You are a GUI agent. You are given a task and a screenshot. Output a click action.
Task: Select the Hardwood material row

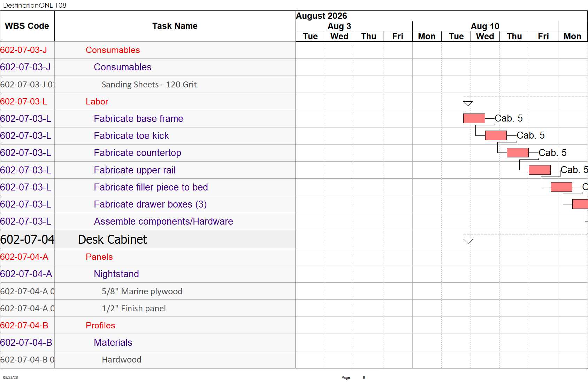pyautogui.click(x=148, y=360)
